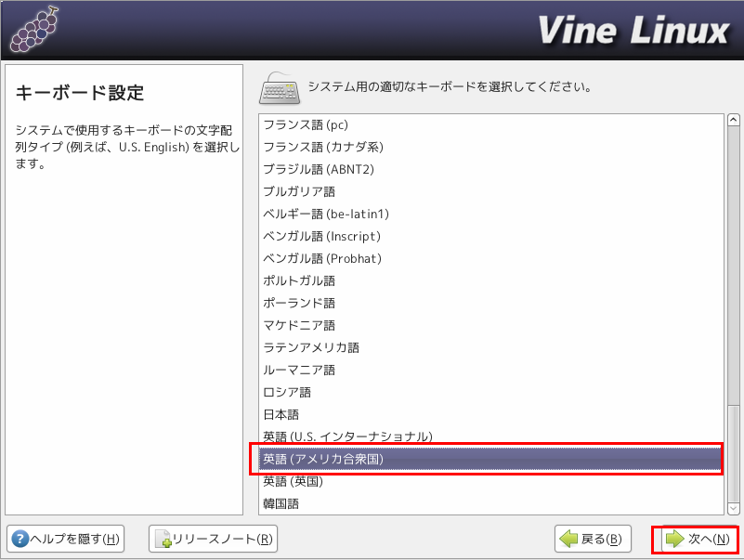
Task: Go back with 戻る(B) button
Action: point(593,539)
